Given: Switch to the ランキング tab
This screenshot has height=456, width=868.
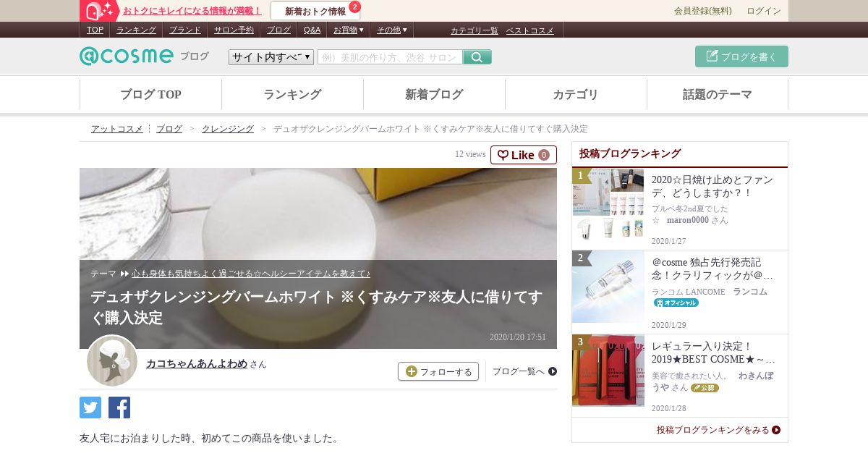Looking at the screenshot, I should (x=292, y=95).
